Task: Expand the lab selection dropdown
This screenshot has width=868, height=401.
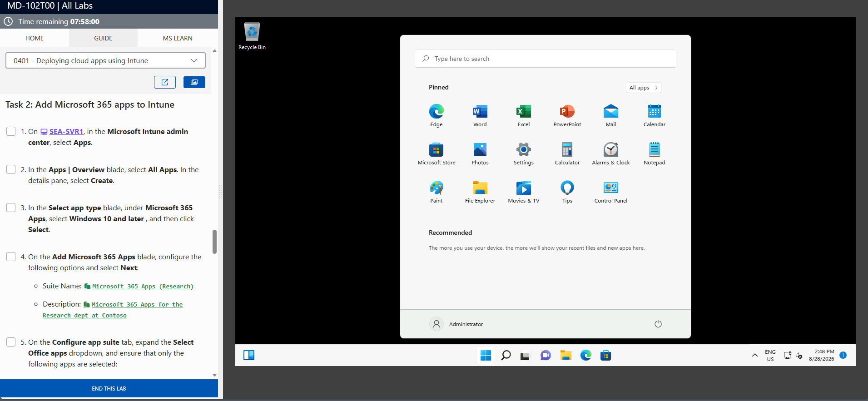Action: click(105, 60)
